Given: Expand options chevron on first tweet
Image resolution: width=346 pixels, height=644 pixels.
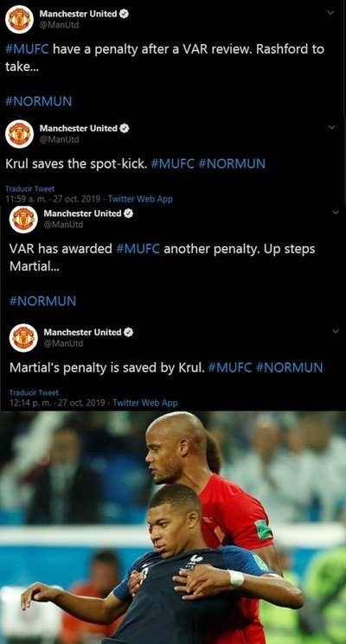Looking at the screenshot, I should point(330,13).
